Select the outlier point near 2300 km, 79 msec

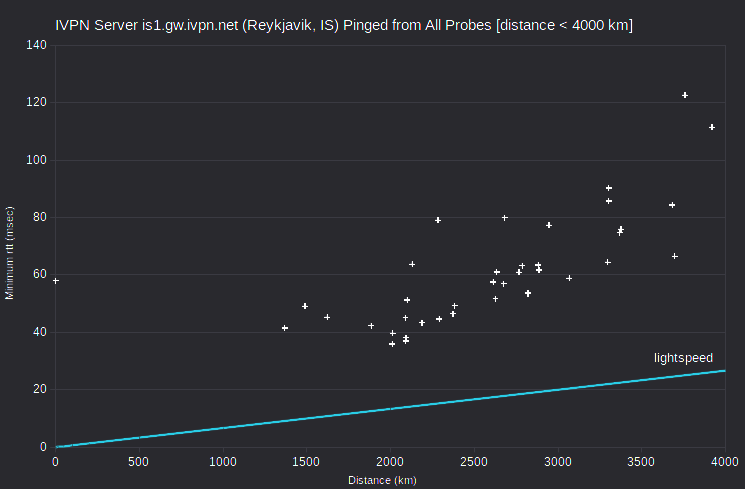click(x=438, y=221)
